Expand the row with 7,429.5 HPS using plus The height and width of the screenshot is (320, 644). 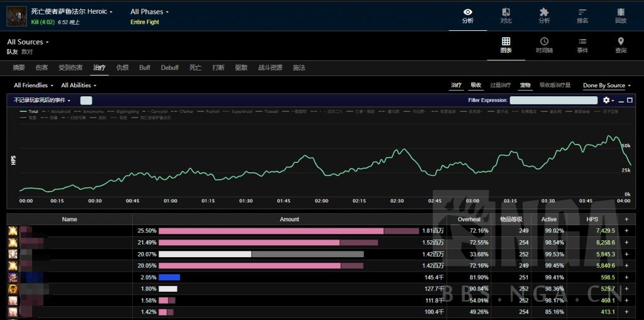coord(626,231)
